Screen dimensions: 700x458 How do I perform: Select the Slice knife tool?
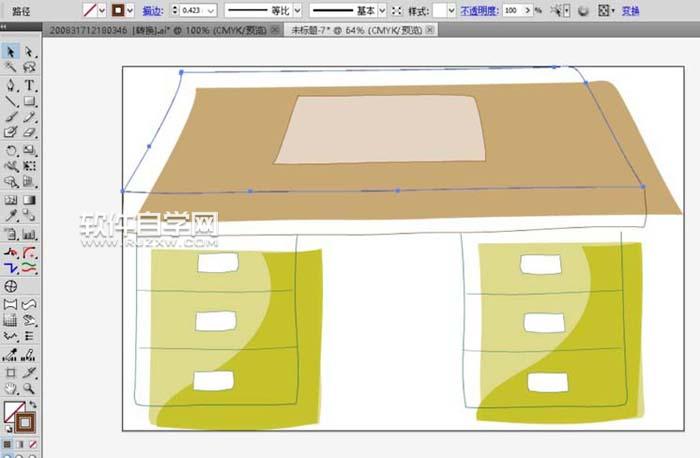(29, 372)
